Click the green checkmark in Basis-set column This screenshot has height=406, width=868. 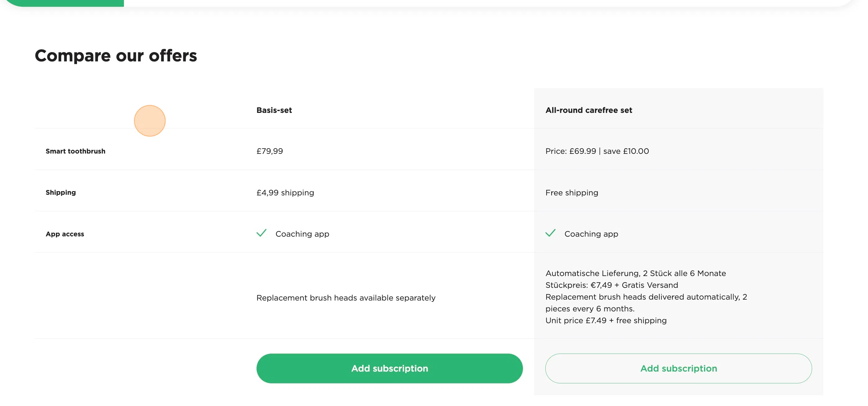261,233
